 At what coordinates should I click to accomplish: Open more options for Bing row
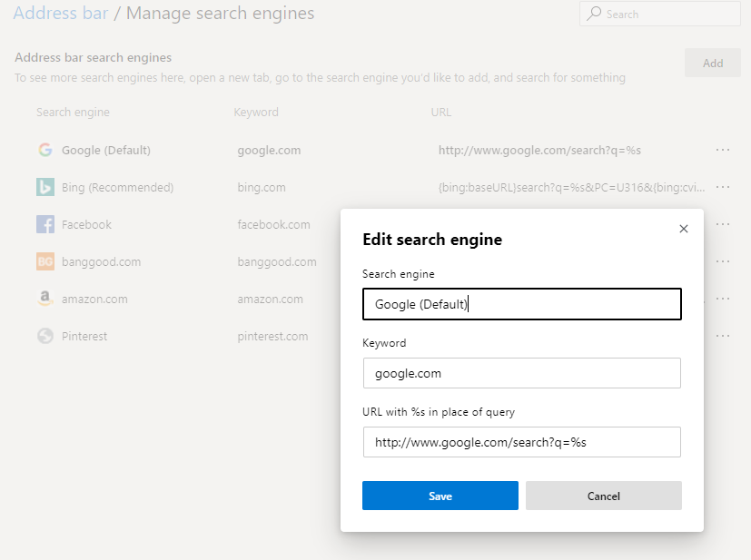pos(722,187)
